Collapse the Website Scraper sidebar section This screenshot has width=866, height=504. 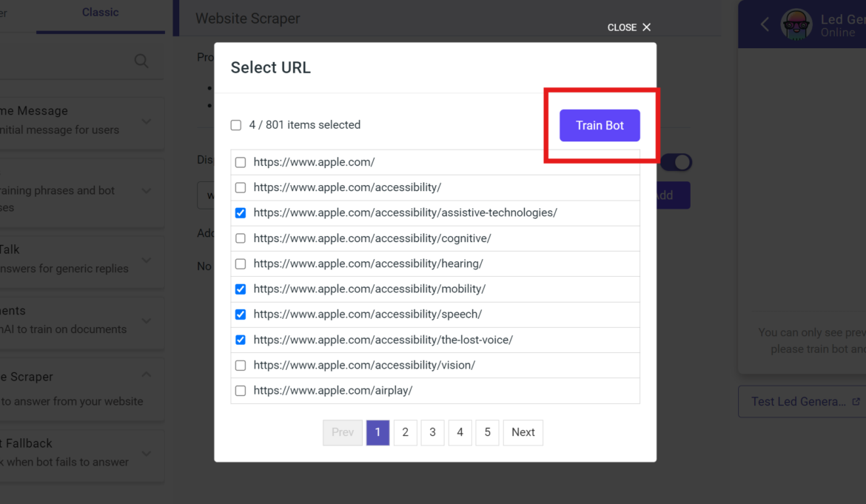[x=146, y=374]
